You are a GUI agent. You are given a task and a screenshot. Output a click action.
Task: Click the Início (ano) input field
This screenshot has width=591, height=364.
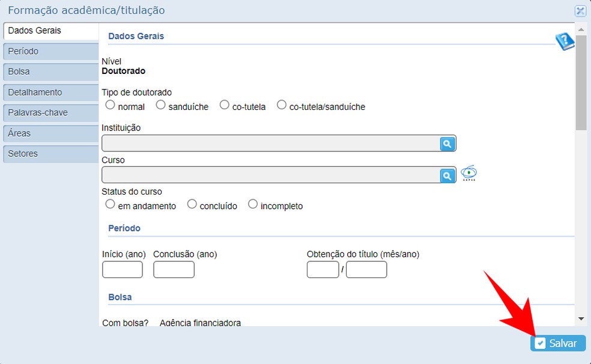click(123, 270)
